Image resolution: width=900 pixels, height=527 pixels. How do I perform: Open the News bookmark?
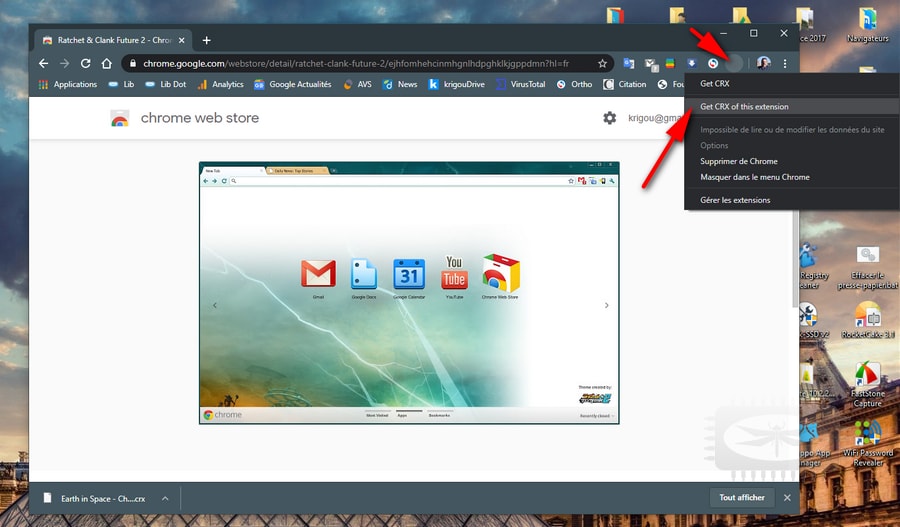(x=400, y=84)
